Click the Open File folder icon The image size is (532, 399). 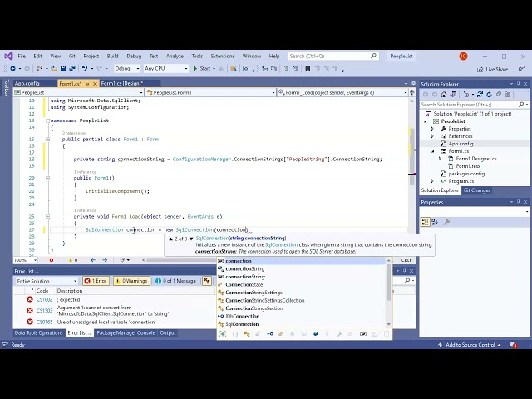click(53, 69)
